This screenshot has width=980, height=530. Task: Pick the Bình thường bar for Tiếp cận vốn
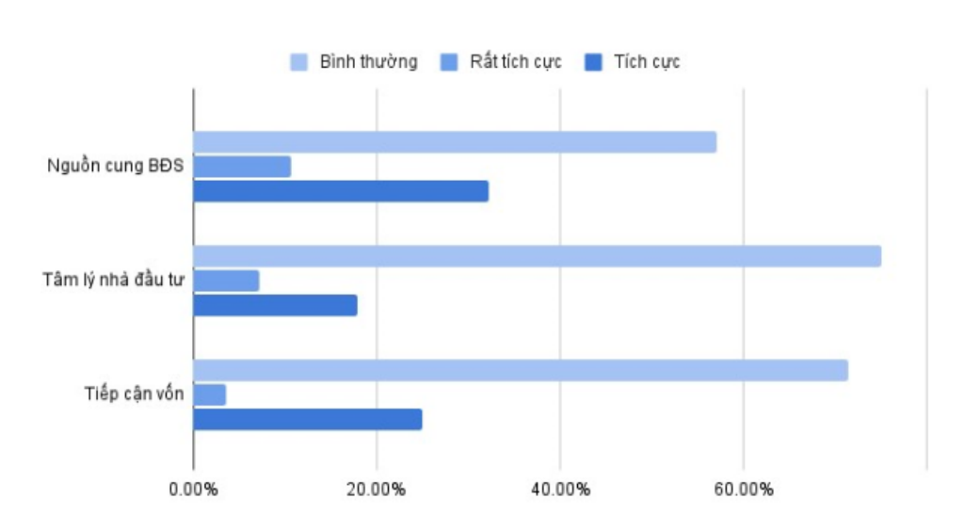(521, 370)
